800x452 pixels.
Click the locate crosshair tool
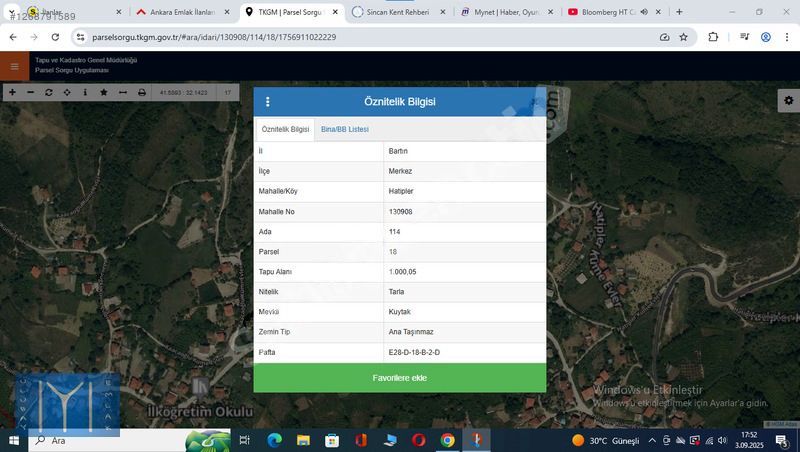(67, 92)
